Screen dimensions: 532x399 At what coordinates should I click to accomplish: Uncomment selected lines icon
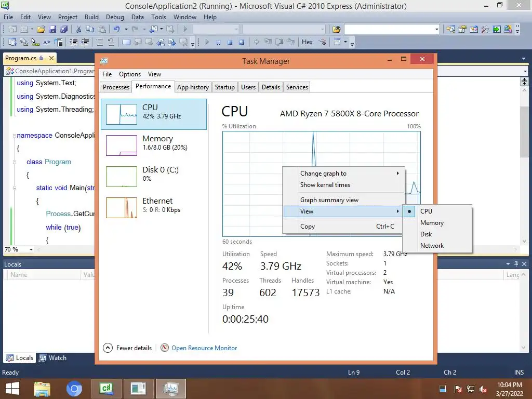[x=111, y=42]
